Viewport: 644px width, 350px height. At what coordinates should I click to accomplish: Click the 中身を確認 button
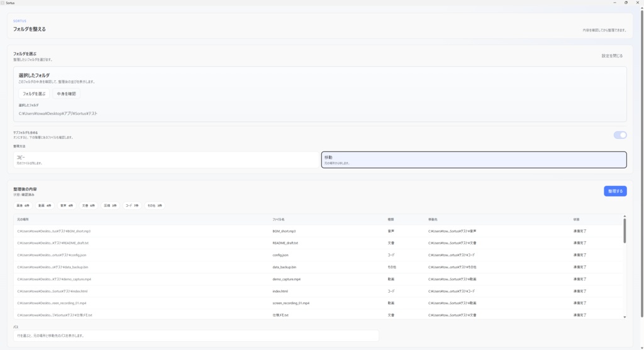click(x=66, y=94)
